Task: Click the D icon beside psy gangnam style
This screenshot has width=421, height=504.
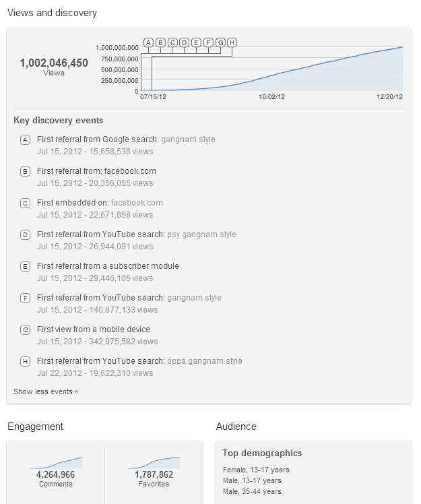Action: pos(25,234)
